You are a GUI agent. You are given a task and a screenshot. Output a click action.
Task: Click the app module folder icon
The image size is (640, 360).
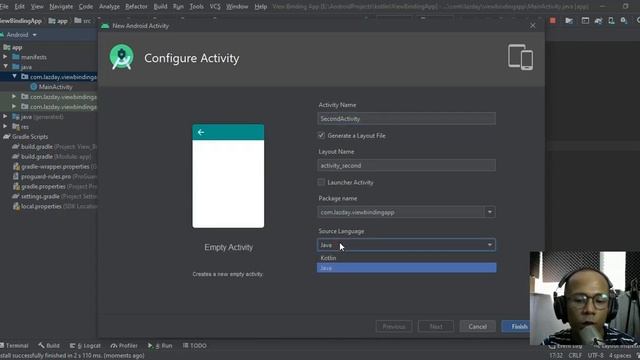(7, 47)
